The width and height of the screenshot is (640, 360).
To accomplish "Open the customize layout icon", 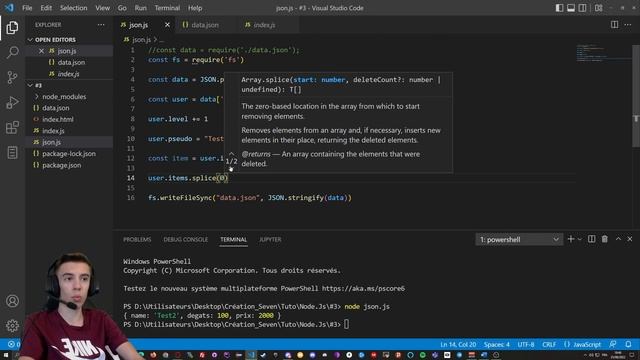I will pos(598,8).
